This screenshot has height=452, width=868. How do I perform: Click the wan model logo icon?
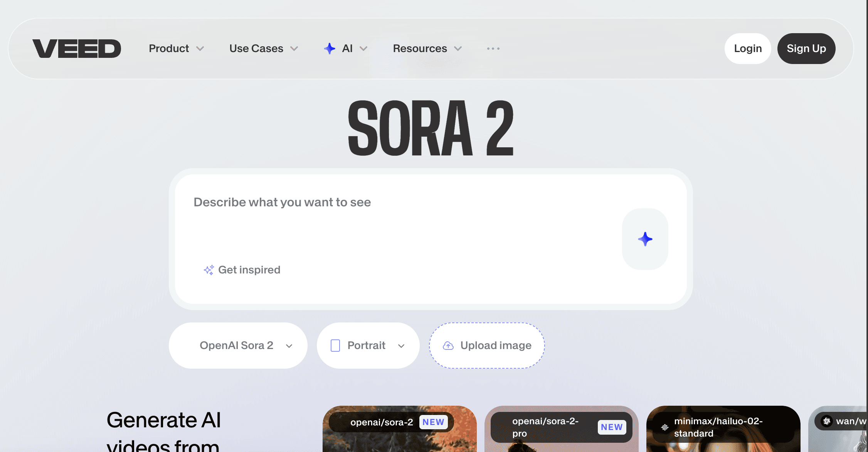pos(827,421)
